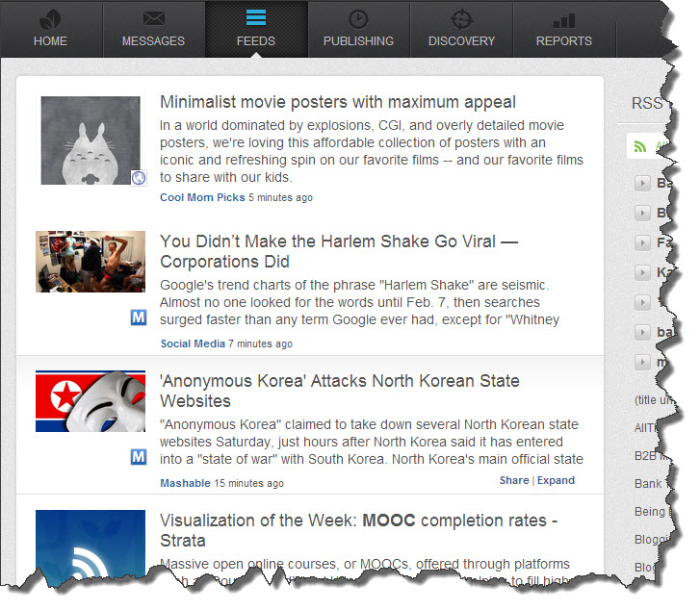Open Visualization of the Week MOOC headline

click(358, 530)
